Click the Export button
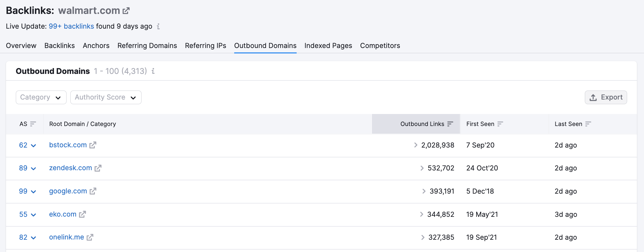644x252 pixels. coord(606,97)
